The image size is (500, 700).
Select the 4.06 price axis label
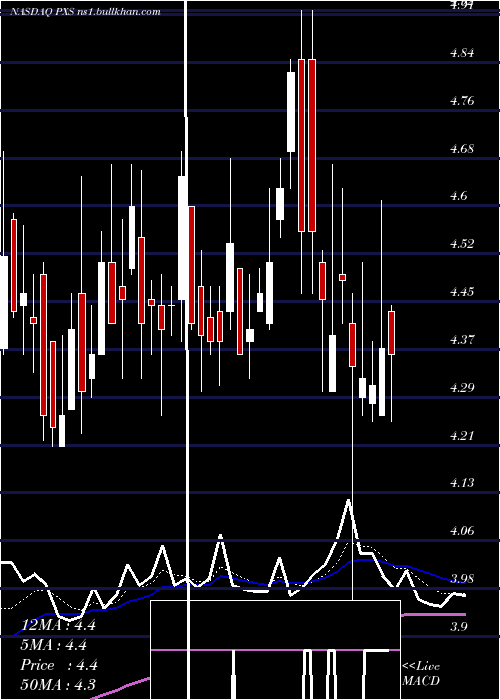(x=462, y=531)
